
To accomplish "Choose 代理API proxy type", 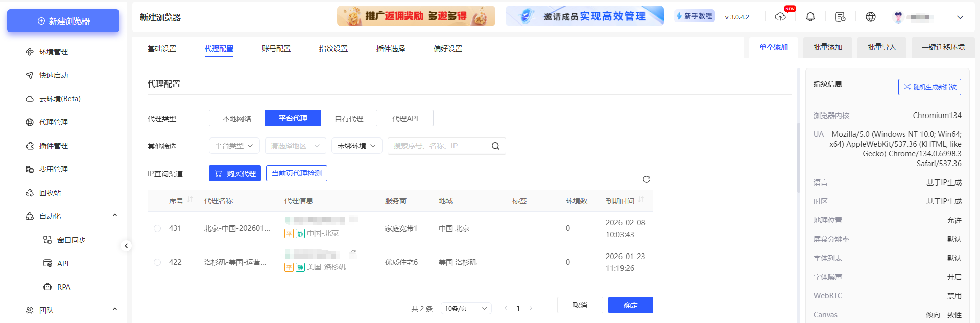I will 405,118.
